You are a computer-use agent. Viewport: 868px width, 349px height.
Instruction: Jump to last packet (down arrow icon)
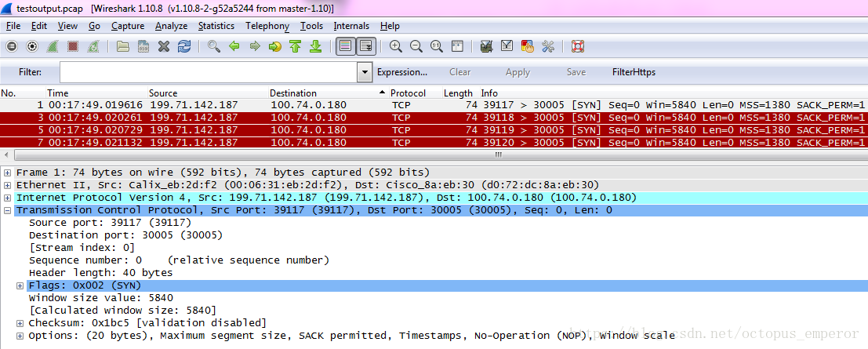pyautogui.click(x=315, y=46)
